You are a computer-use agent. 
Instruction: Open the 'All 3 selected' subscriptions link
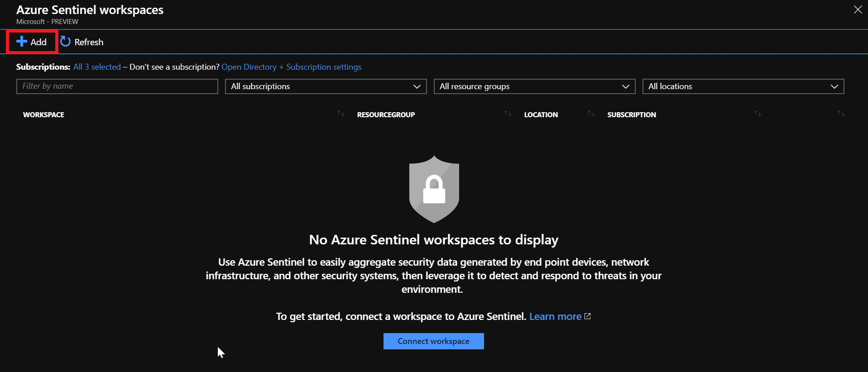[x=97, y=67]
